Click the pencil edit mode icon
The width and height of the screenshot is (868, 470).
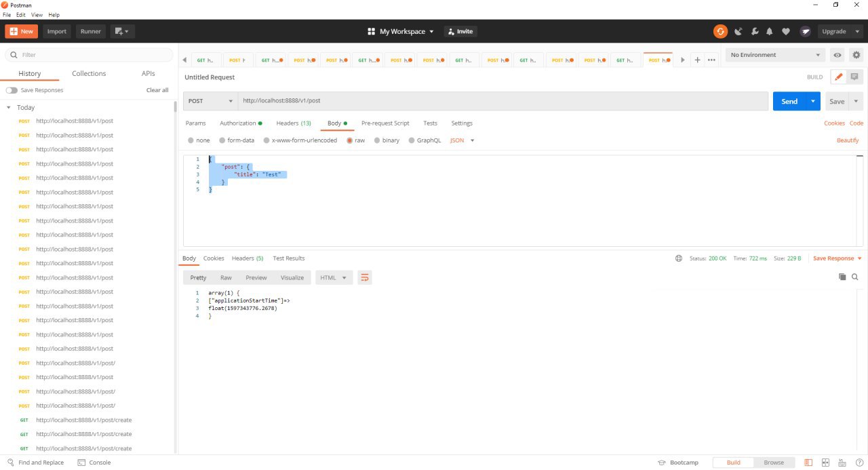(x=839, y=77)
